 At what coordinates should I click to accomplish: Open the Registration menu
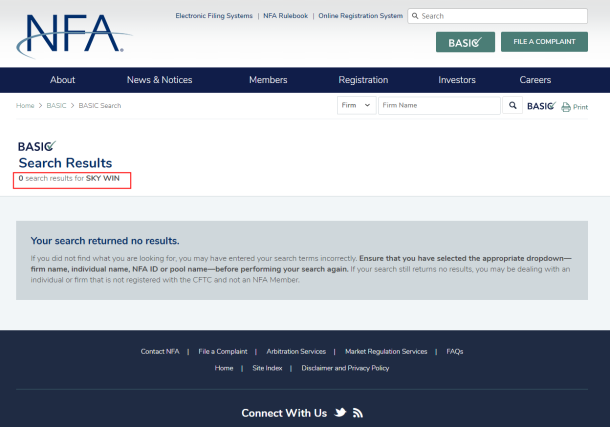363,80
